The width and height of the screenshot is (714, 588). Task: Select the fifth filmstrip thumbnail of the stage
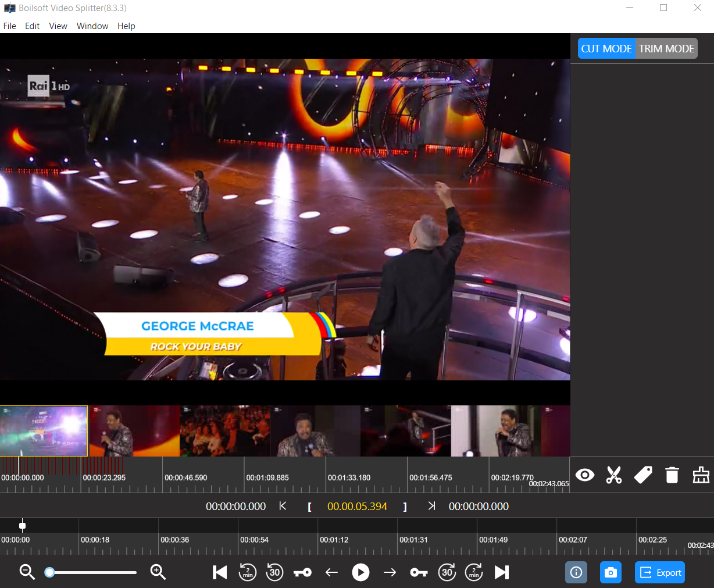coord(406,431)
